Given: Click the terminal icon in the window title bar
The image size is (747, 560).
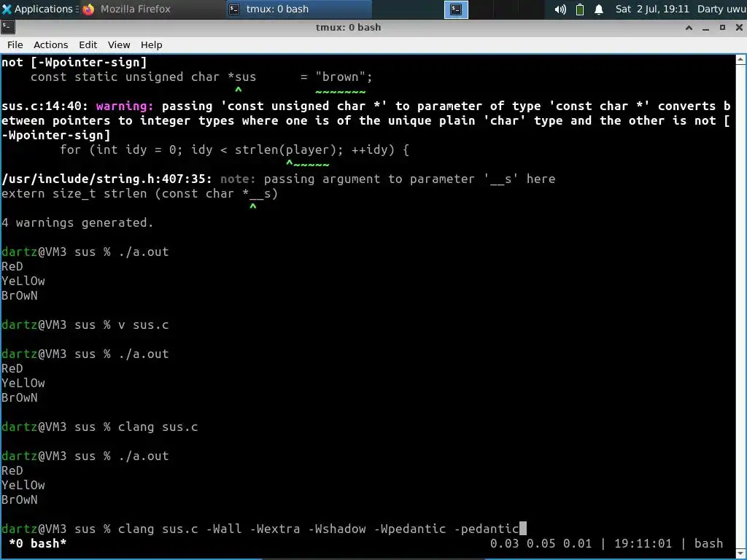Looking at the screenshot, I should (7, 28).
